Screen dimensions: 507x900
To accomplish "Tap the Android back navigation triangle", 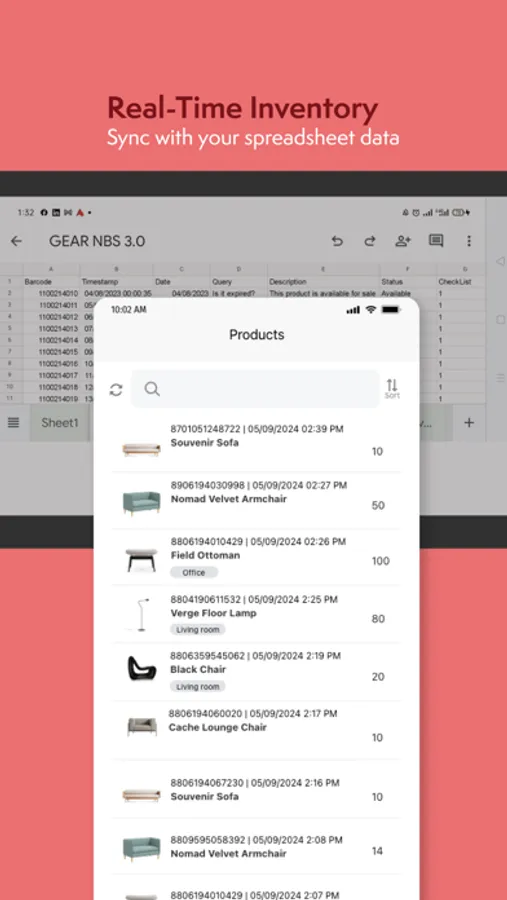I will point(500,261).
